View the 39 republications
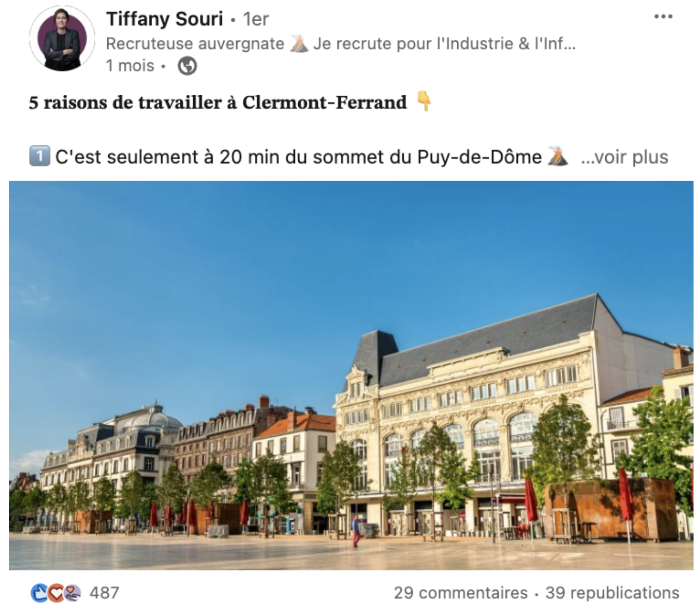Image resolution: width=700 pixels, height=609 pixels. [612, 593]
